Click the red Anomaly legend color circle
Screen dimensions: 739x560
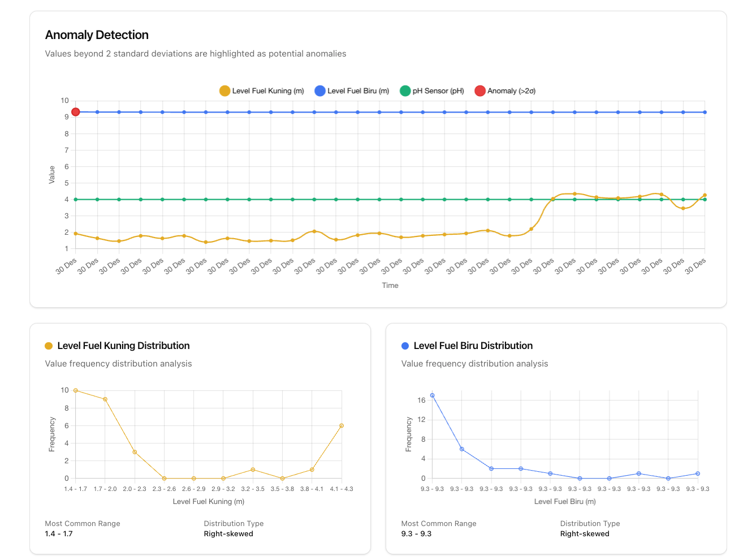480,91
